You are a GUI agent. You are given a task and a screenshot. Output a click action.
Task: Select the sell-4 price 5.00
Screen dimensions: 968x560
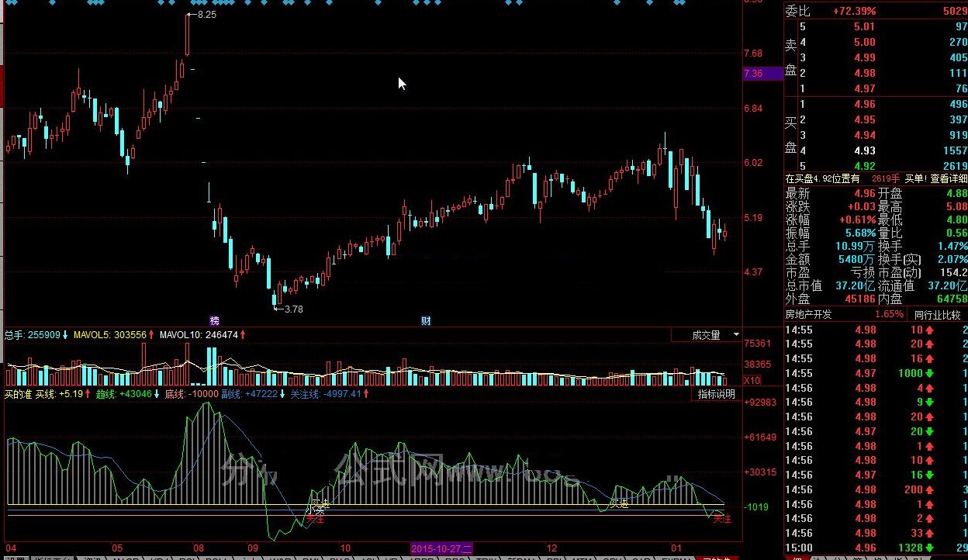coord(864,43)
